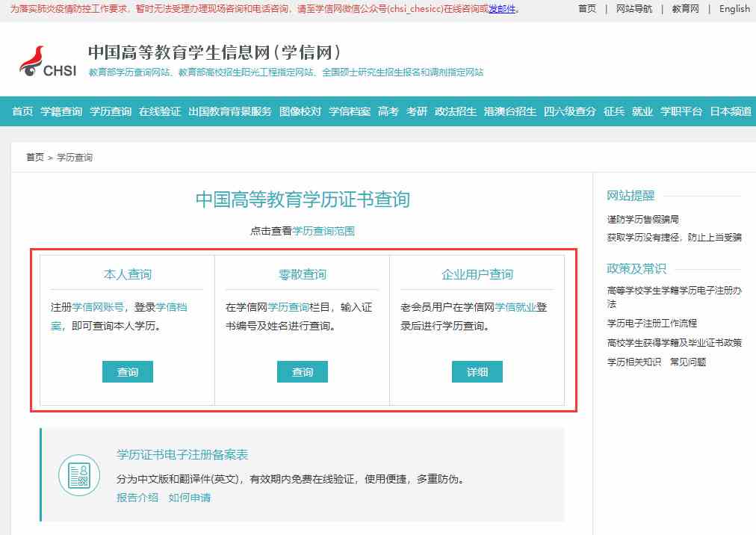Screen dimensions: 756x535
Task: Open 学信就业 link in enterprise card
Action: pyautogui.click(x=515, y=307)
